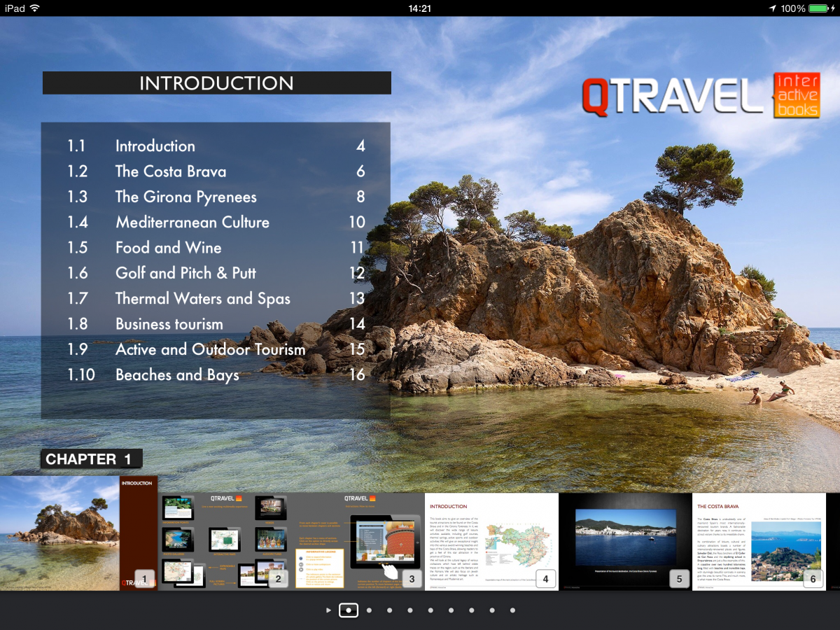Open Thermal Waters and Spas section

pos(216,299)
